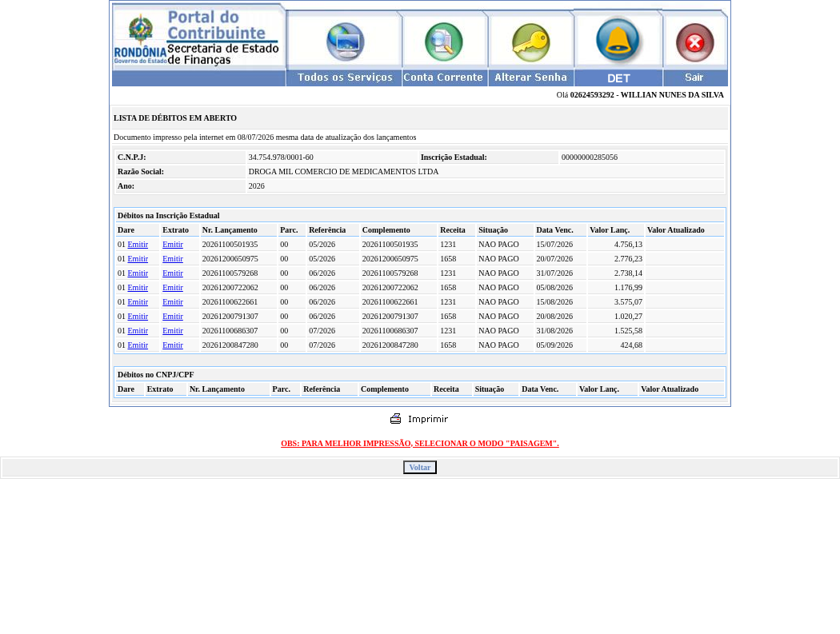Emit Extrato for debt due 20/08/2026

tap(173, 317)
